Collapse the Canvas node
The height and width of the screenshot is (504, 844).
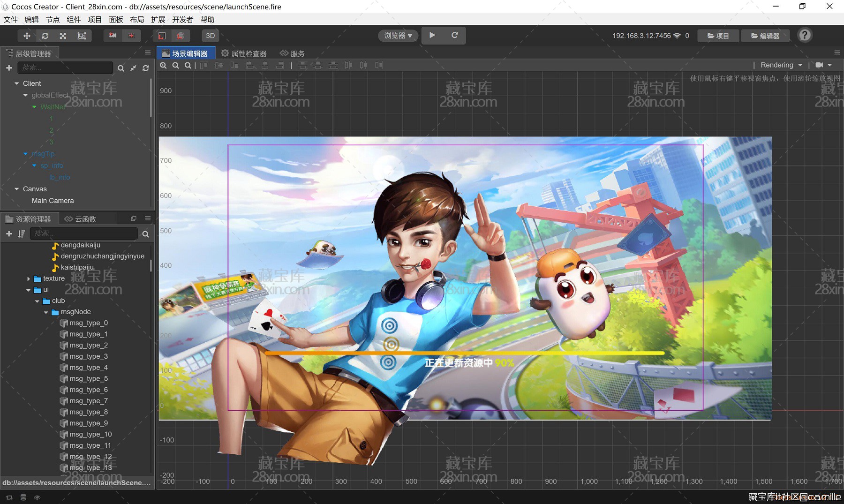(x=17, y=189)
